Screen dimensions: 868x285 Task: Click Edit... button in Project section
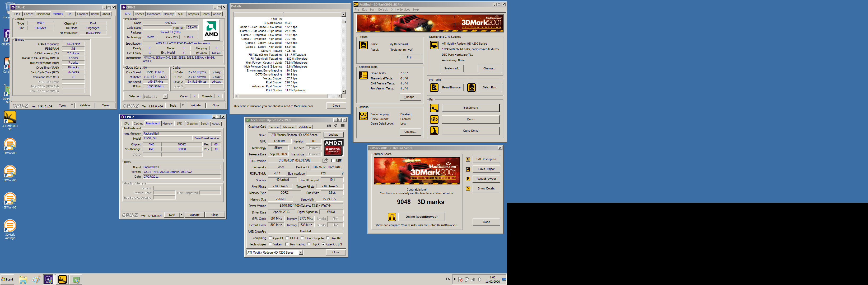pos(410,58)
